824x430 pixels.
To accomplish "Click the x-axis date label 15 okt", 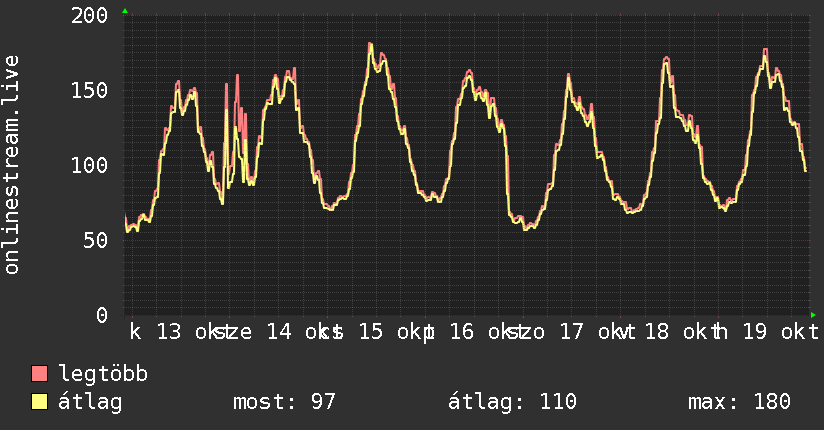I will click(393, 332).
